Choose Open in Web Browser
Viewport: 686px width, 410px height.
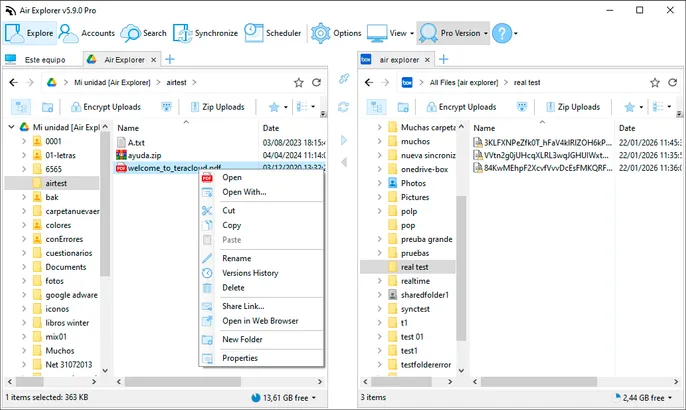[x=261, y=321]
